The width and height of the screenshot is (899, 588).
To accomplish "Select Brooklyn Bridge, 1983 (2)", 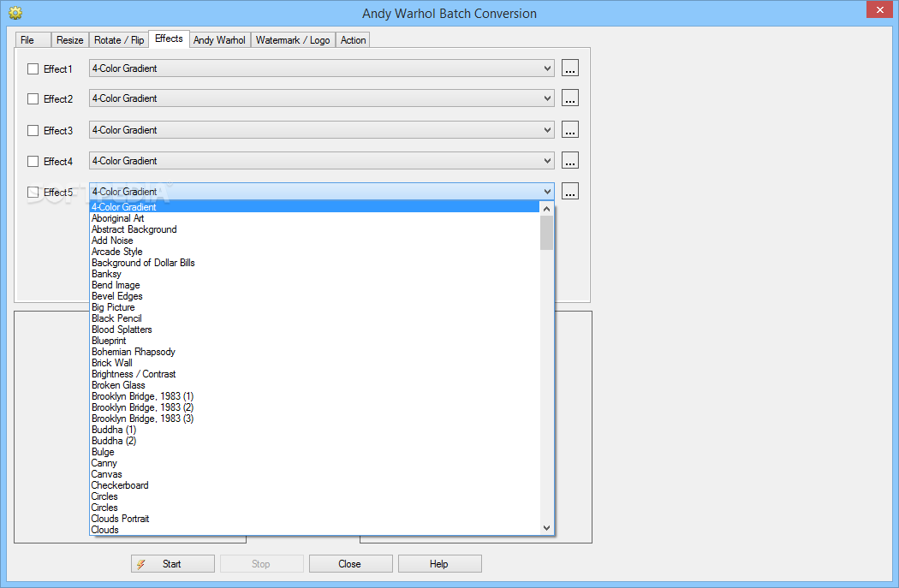I will pyautogui.click(x=314, y=407).
